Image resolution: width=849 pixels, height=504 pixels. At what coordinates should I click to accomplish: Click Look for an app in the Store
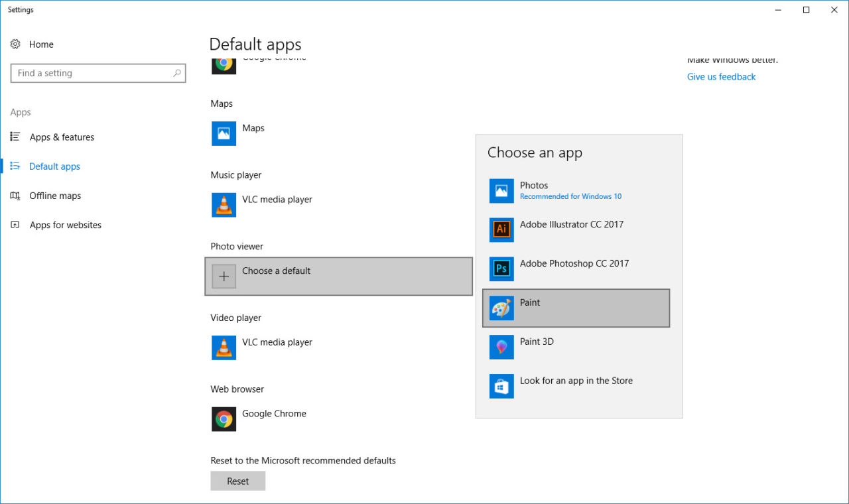click(x=576, y=387)
